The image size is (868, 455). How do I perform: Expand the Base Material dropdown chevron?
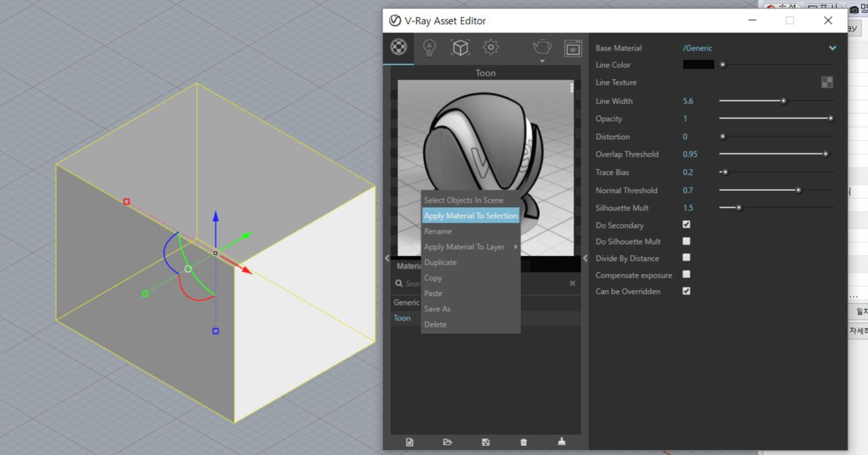pos(832,48)
